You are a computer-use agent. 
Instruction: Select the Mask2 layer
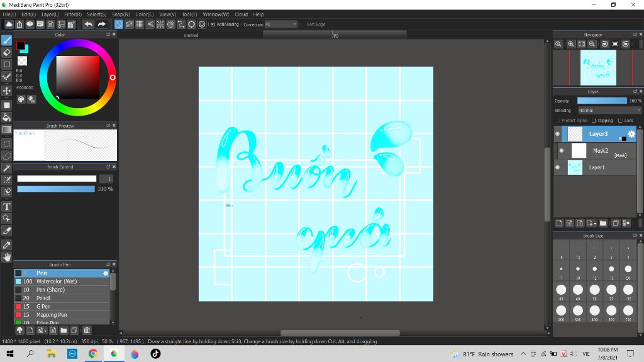(x=597, y=151)
